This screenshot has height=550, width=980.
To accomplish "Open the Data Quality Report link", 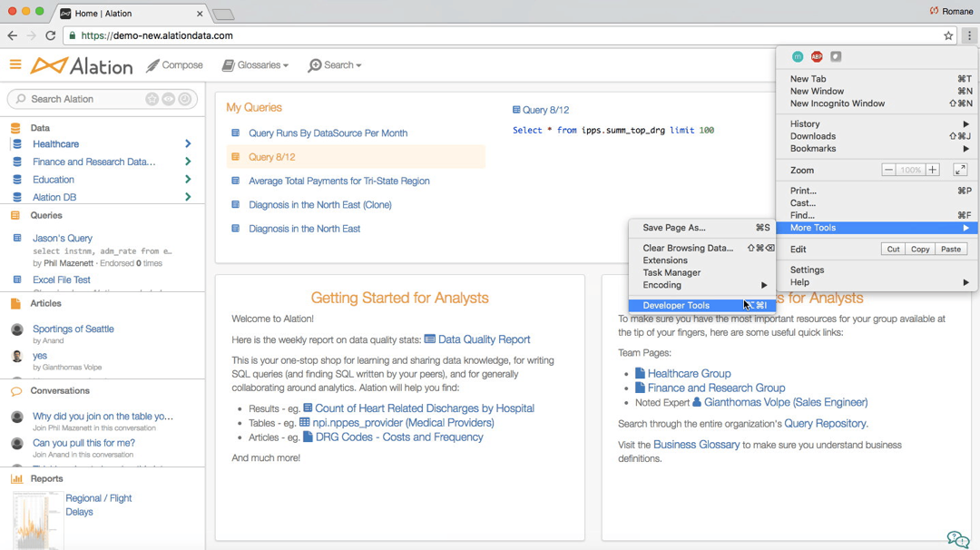I will point(477,339).
